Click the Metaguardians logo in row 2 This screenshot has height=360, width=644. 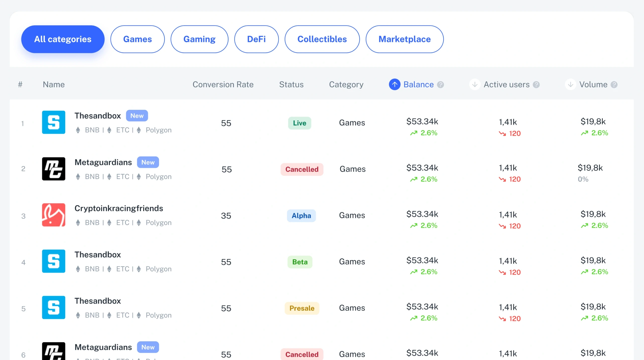(x=54, y=169)
